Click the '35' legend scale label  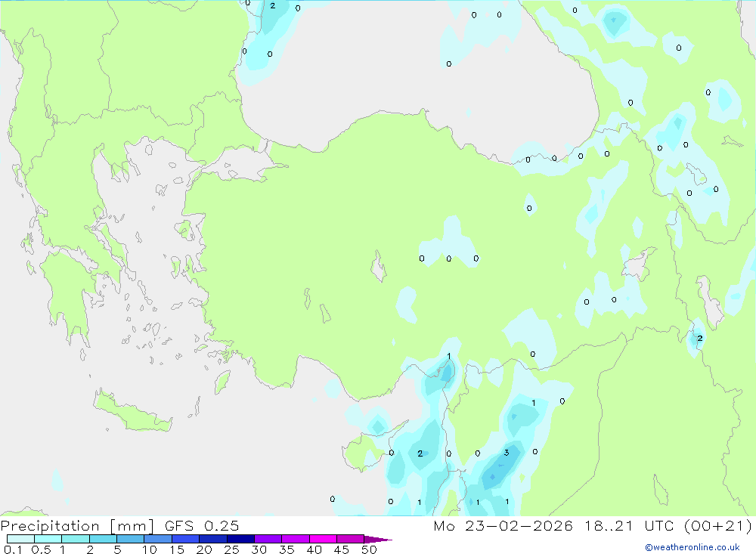[287, 549]
